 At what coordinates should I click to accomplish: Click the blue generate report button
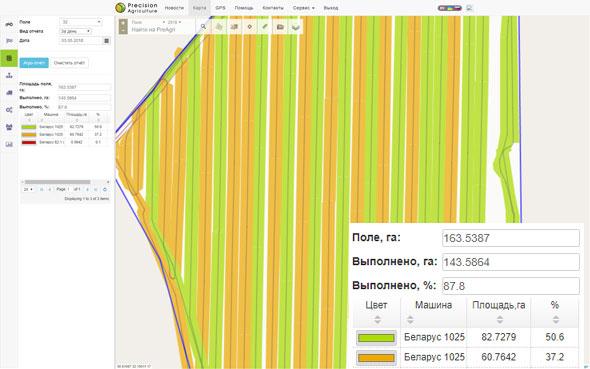pyautogui.click(x=34, y=63)
